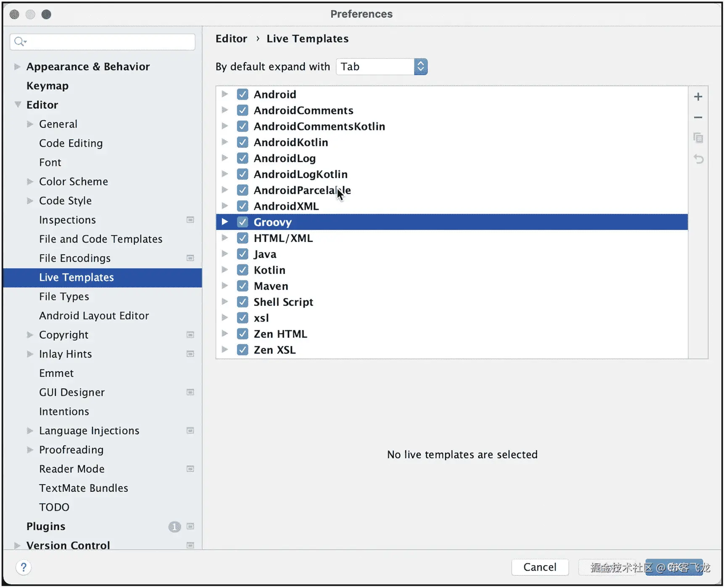The image size is (725, 588).
Task: Uncheck the Groovy template group checkbox
Action: (243, 222)
